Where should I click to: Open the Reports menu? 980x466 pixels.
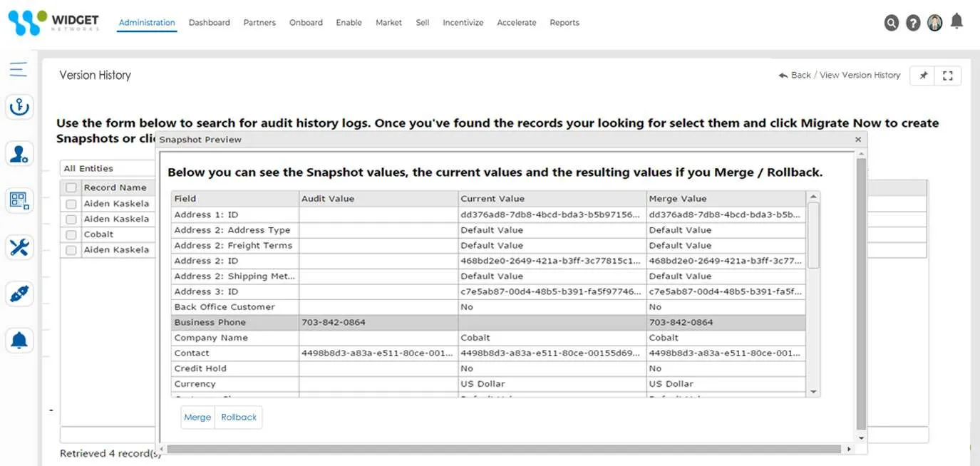[x=564, y=23]
